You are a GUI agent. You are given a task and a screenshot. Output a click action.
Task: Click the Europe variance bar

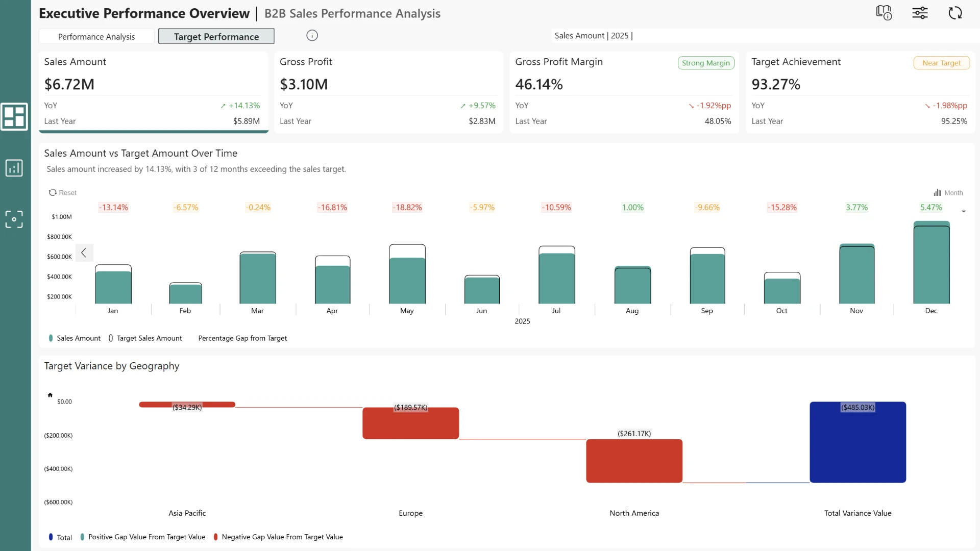[x=411, y=423]
